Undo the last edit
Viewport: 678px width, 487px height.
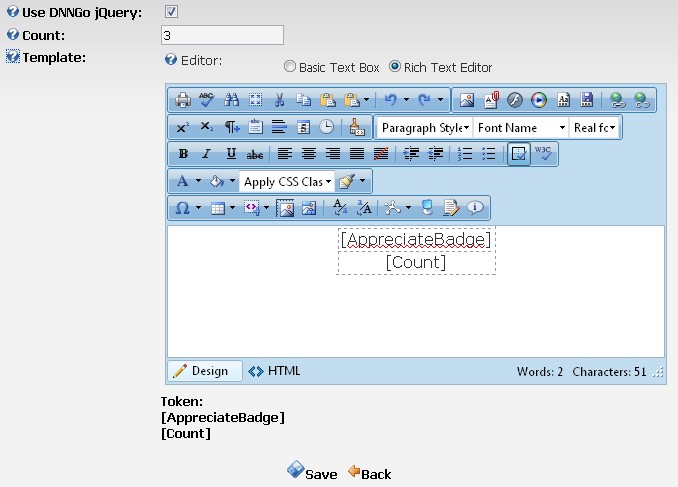tap(390, 100)
